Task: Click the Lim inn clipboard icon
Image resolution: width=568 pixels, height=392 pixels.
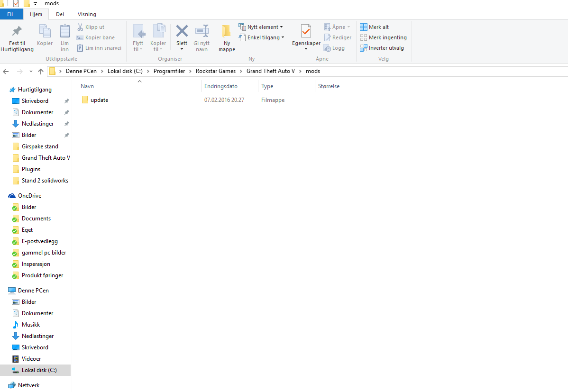Action: (65, 31)
